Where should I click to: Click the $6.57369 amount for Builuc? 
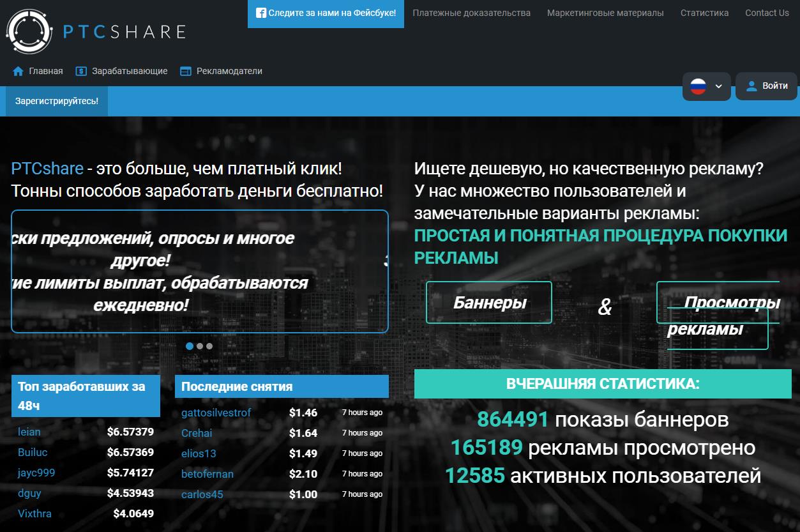tap(130, 452)
